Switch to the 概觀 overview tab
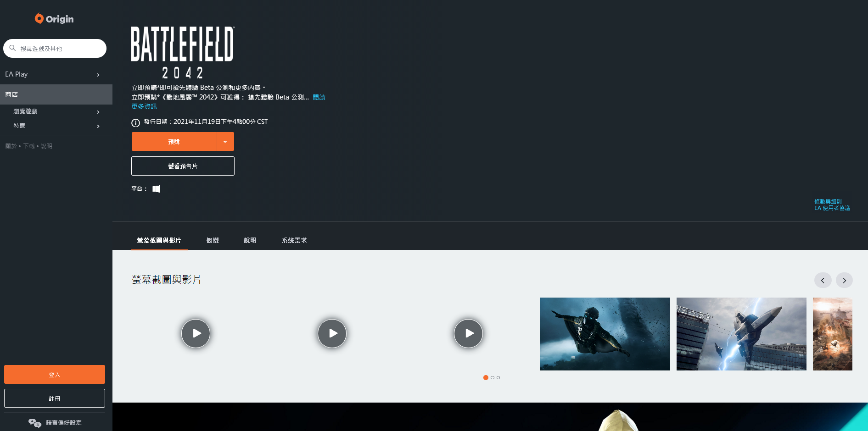The image size is (868, 431). [213, 240]
